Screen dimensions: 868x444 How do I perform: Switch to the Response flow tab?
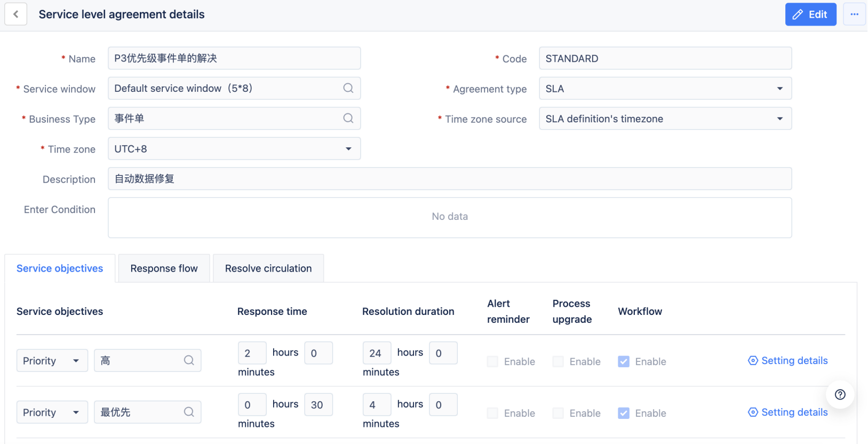[x=164, y=268]
